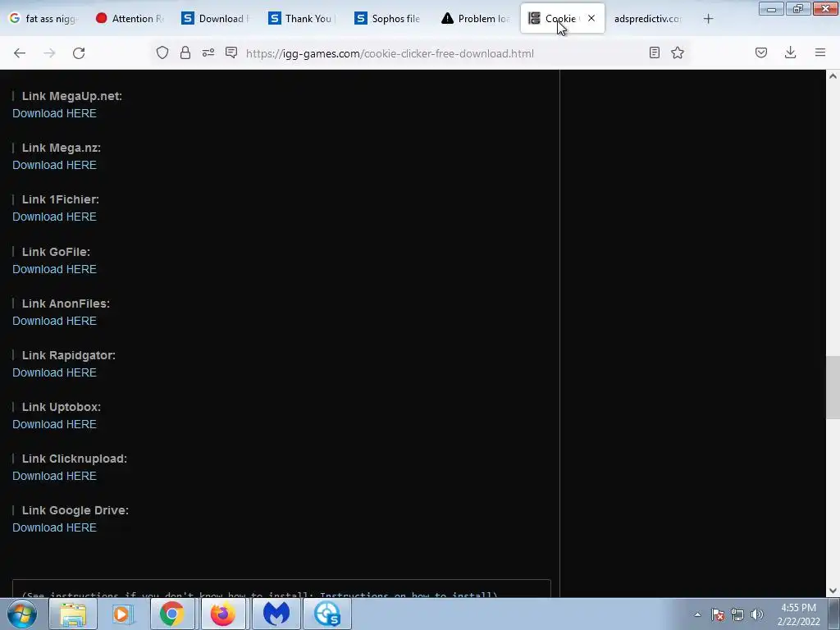
Task: Save page to Pocket icon
Action: click(x=761, y=52)
